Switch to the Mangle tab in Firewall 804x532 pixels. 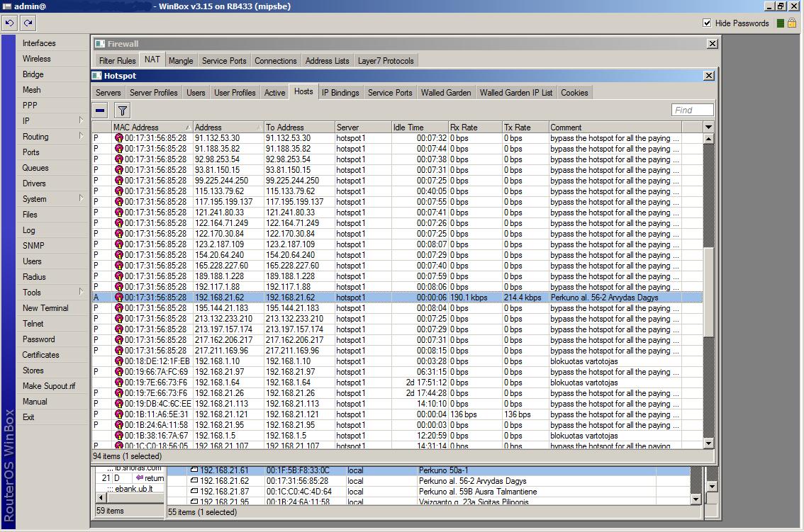[181, 61]
